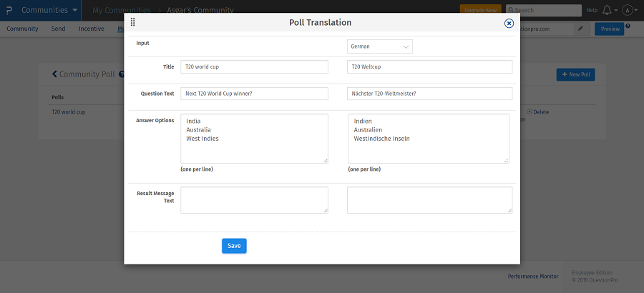Viewport: 644px width, 293px height.
Task: Open the user account avatar menu
Action: (x=628, y=10)
